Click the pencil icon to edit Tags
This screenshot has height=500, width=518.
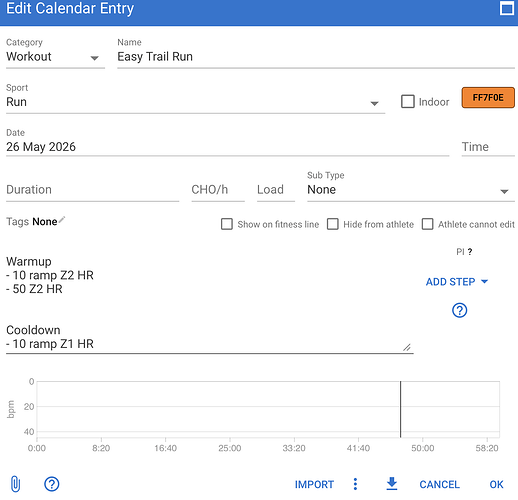coord(62,220)
